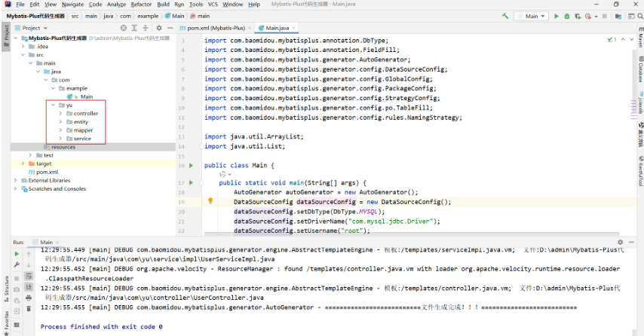Rerun Main in the Run panel

click(x=17, y=254)
